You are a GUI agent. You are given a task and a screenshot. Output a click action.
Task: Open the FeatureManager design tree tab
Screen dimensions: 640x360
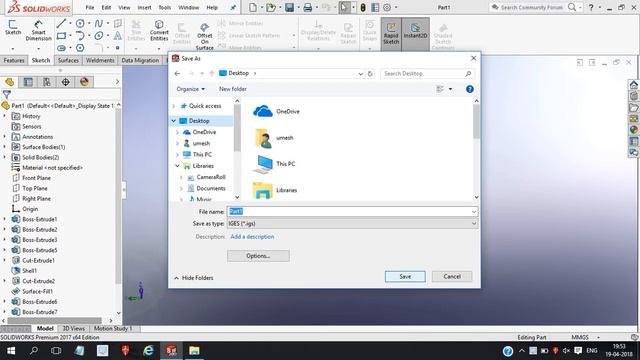tap(9, 82)
